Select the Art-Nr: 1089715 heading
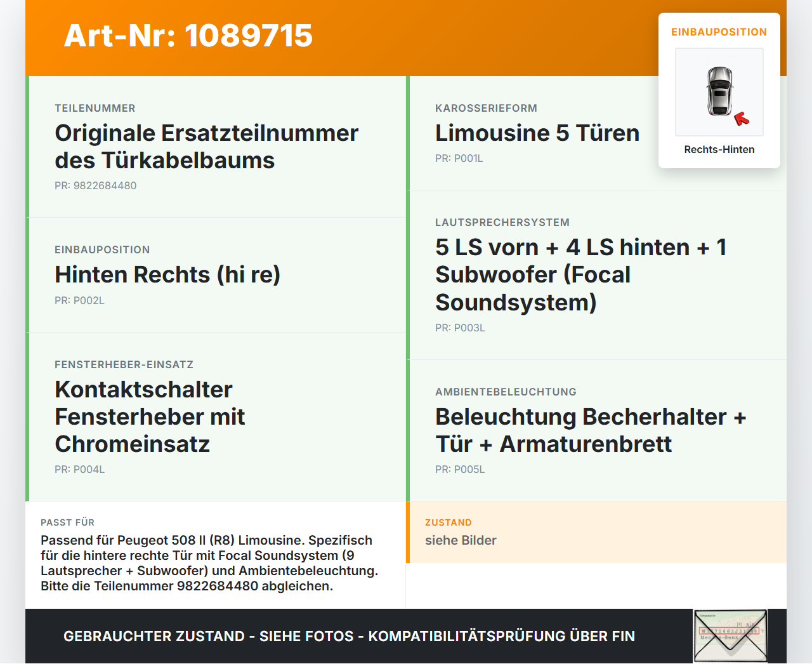 188,36
